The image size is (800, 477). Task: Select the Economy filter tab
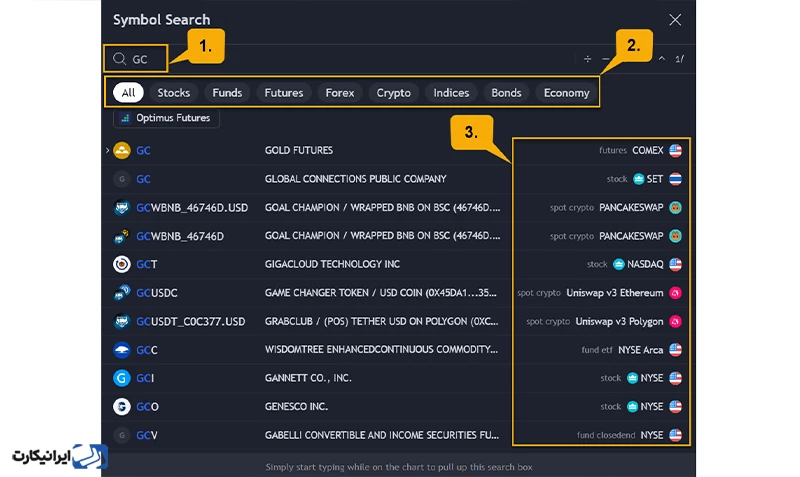click(566, 93)
